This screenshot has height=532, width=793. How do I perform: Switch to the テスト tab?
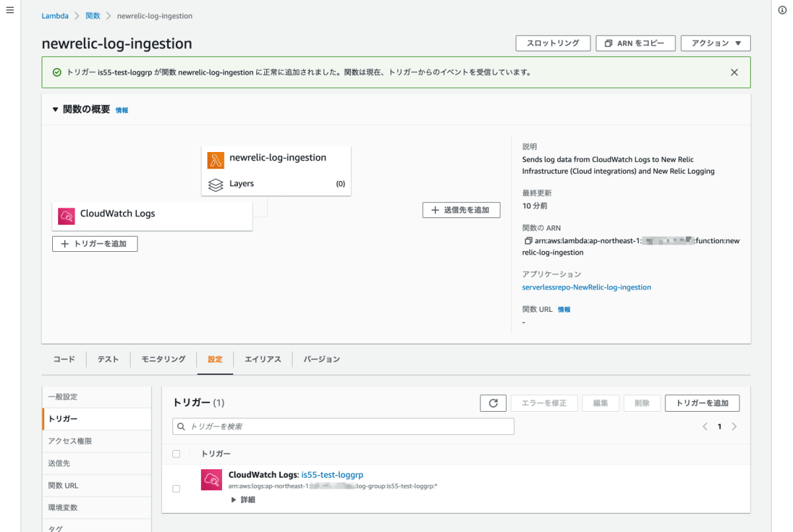coord(108,360)
